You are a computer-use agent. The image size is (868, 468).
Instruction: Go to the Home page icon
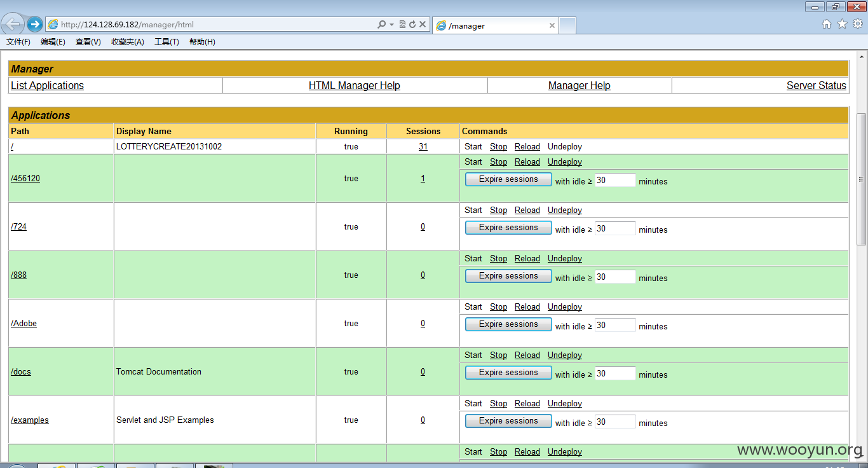[x=827, y=24]
